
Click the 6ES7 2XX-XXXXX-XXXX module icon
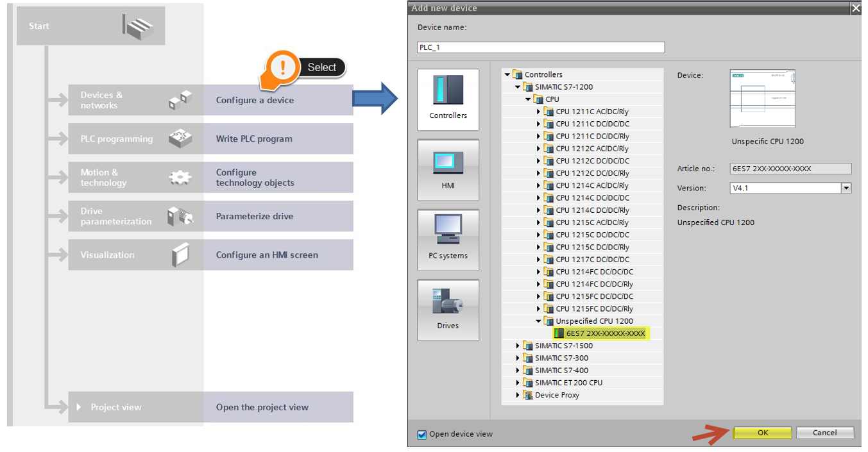559,333
